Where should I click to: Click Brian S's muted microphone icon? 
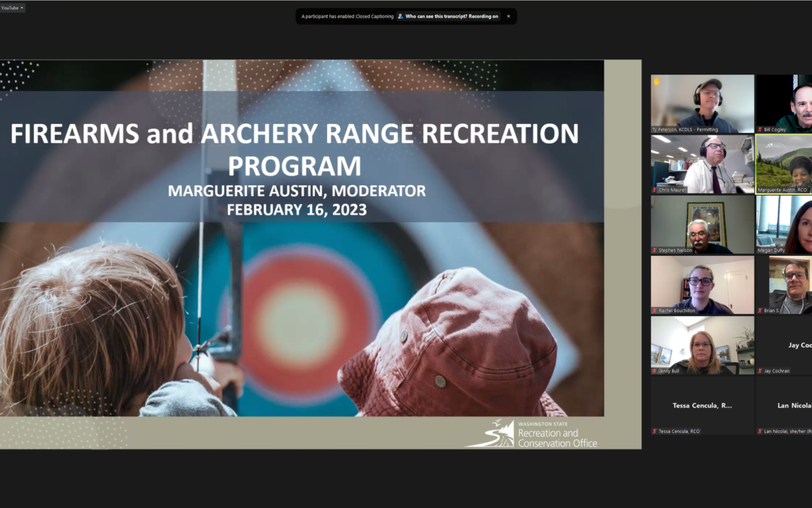coord(760,311)
